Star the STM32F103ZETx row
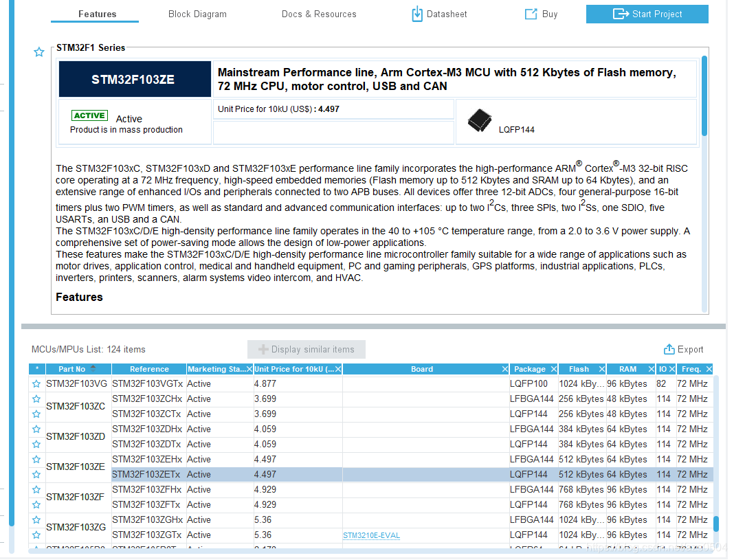 (36, 474)
